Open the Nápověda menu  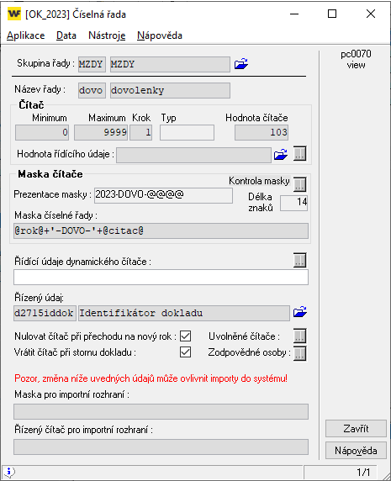pos(160,36)
